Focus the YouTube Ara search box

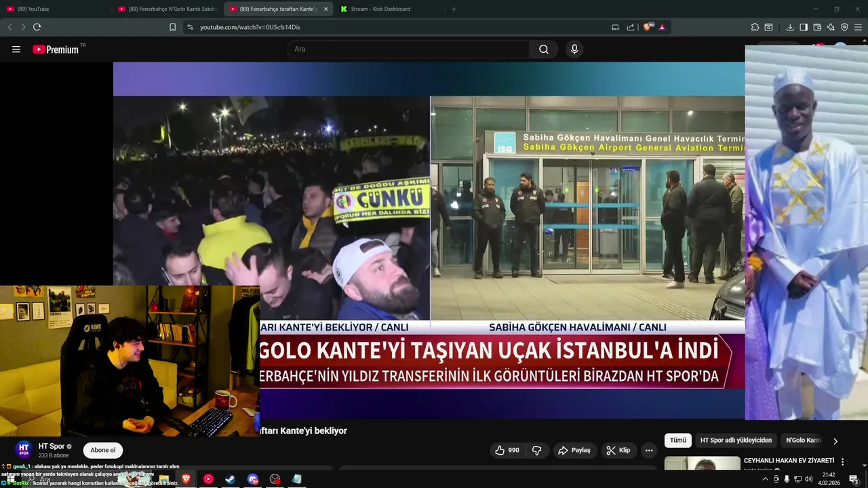click(408, 49)
